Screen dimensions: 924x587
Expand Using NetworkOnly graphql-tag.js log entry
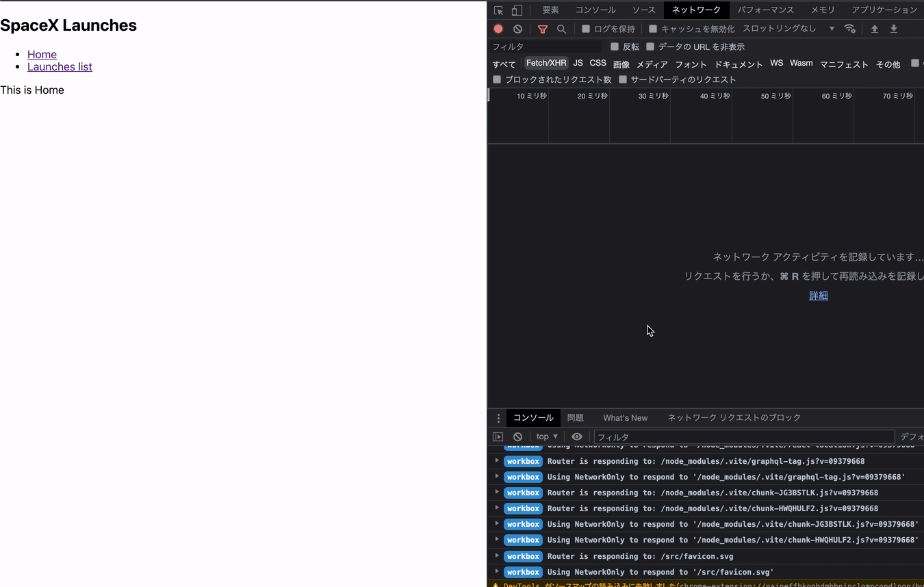497,476
